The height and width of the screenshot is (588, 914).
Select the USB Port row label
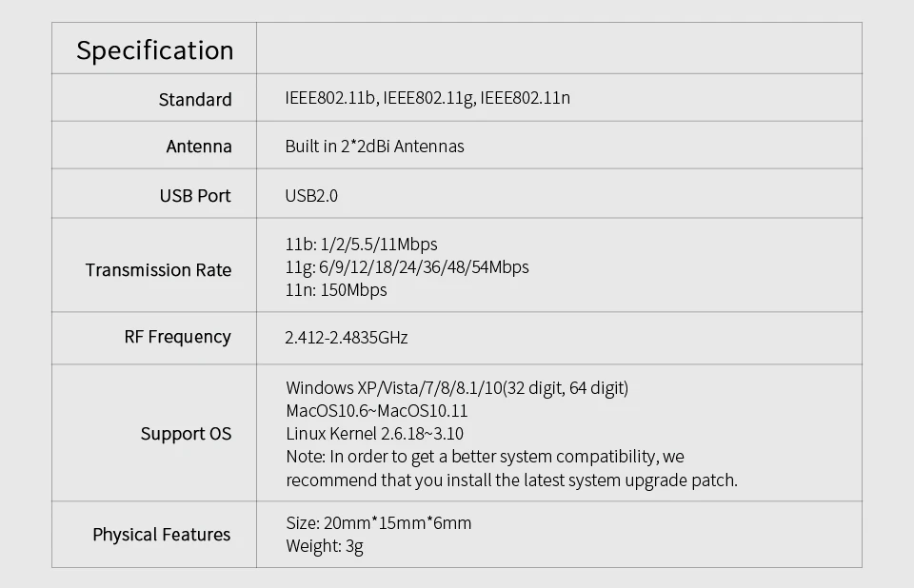click(195, 196)
